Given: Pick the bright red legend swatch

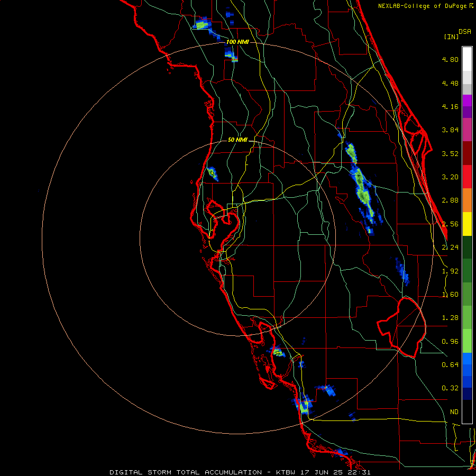Looking at the screenshot, I should (x=467, y=177).
